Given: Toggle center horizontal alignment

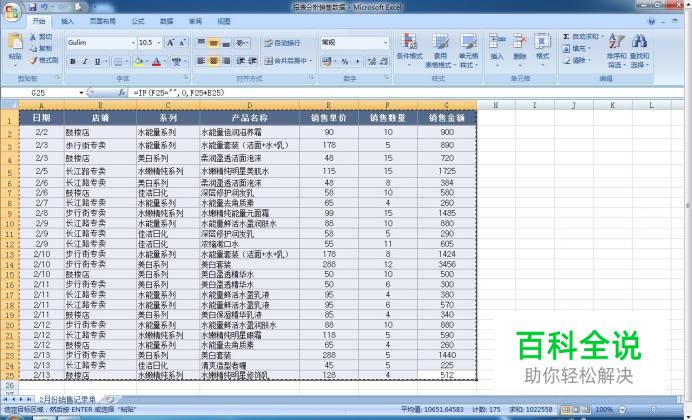Looking at the screenshot, I should point(214,61).
